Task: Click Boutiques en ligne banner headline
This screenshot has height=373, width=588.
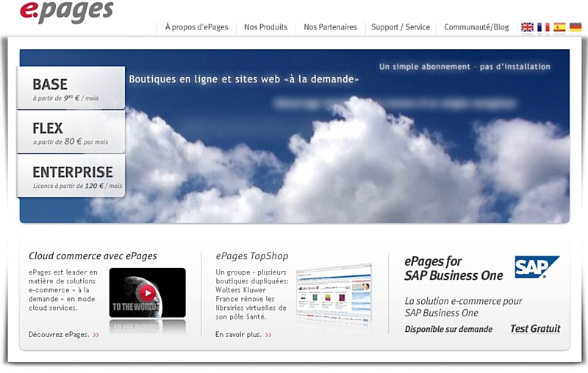Action: pyautogui.click(x=244, y=79)
